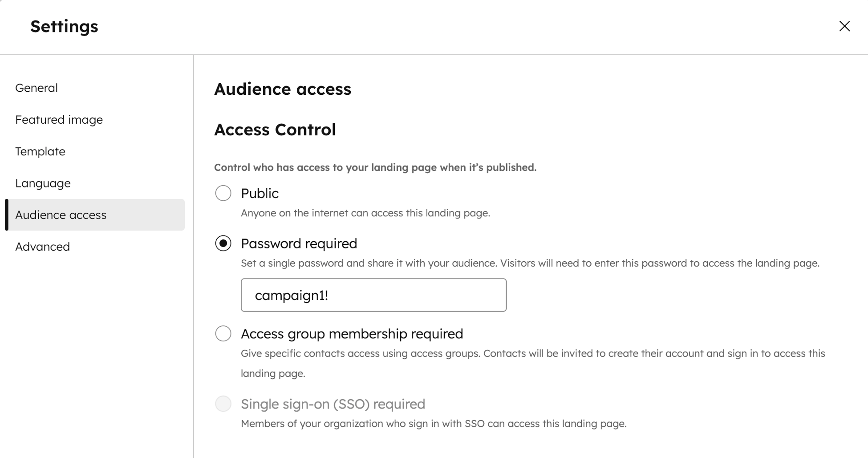The image size is (868, 458).
Task: Open the General settings section
Action: click(37, 88)
